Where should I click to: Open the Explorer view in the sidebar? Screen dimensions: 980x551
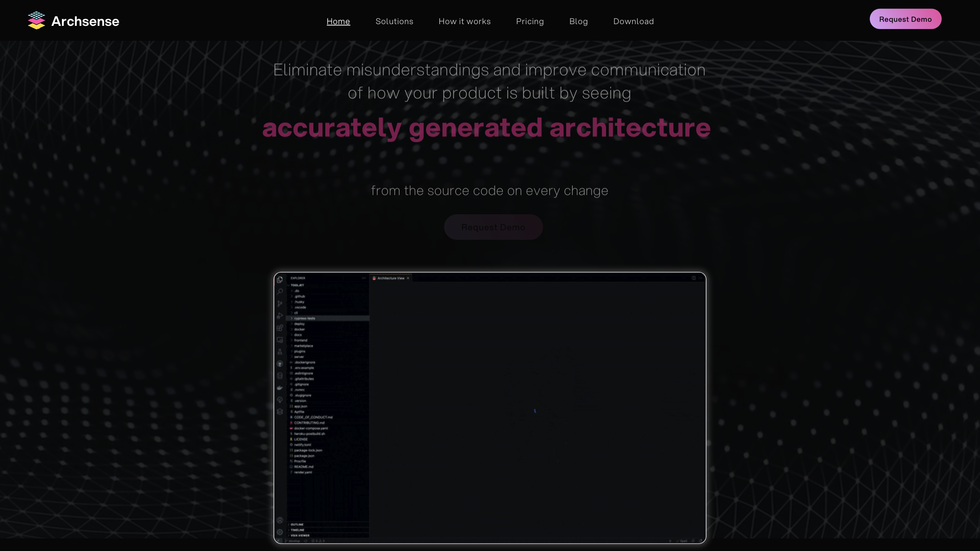280,280
